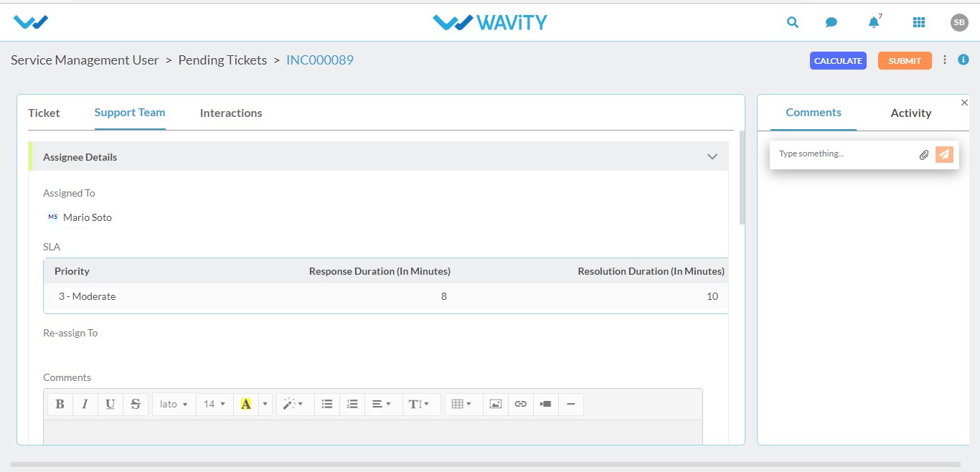980x472 pixels.
Task: Go to Service Management User breadcrumb
Action: [85, 60]
